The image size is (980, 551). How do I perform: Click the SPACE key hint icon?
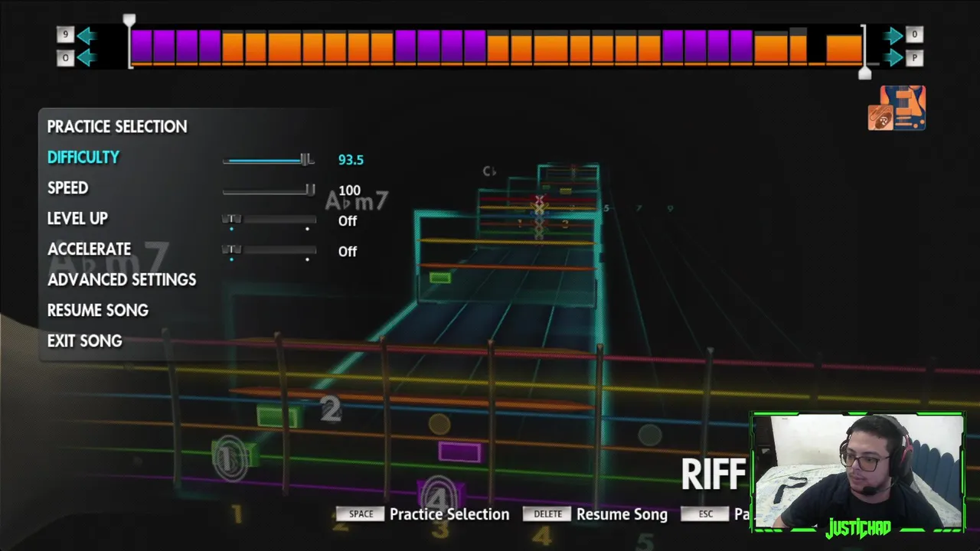coord(361,514)
